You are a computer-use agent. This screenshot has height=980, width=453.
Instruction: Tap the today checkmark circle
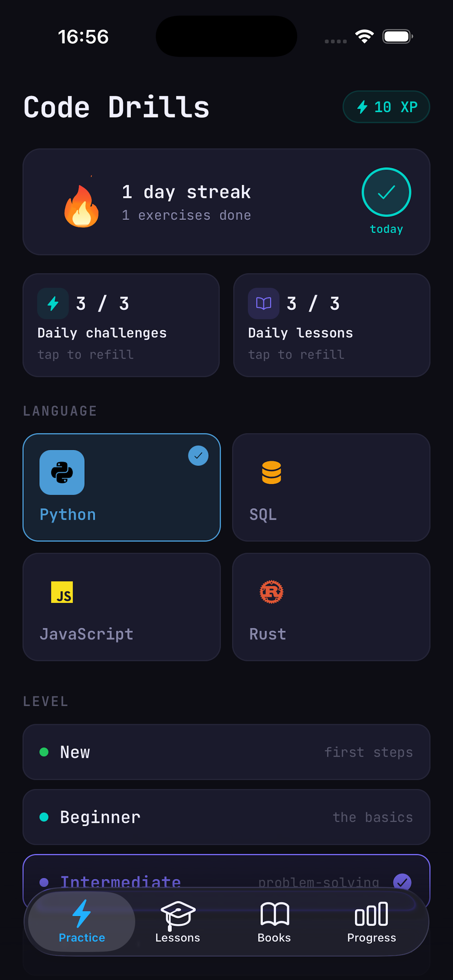click(386, 192)
